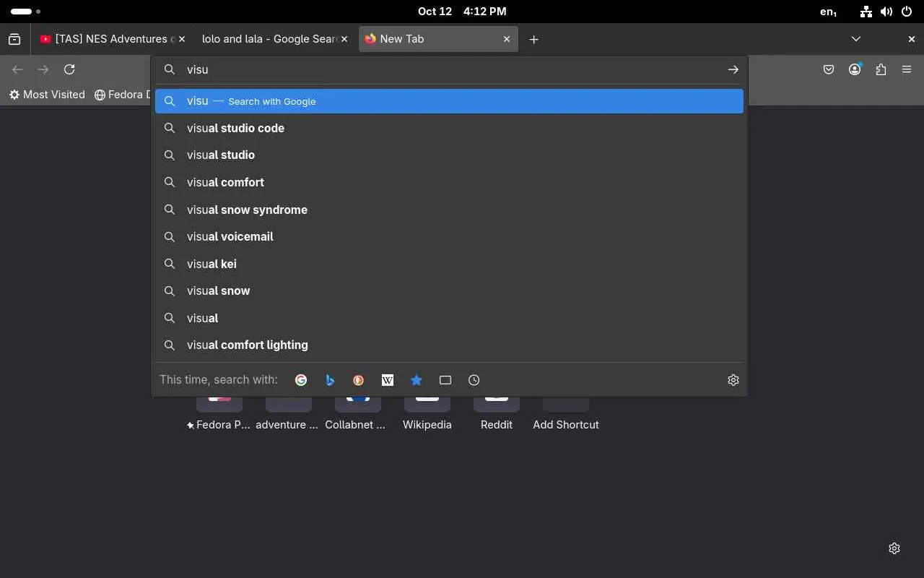924x578 pixels.
Task: Choose the visual studio suggestion
Action: [449, 155]
